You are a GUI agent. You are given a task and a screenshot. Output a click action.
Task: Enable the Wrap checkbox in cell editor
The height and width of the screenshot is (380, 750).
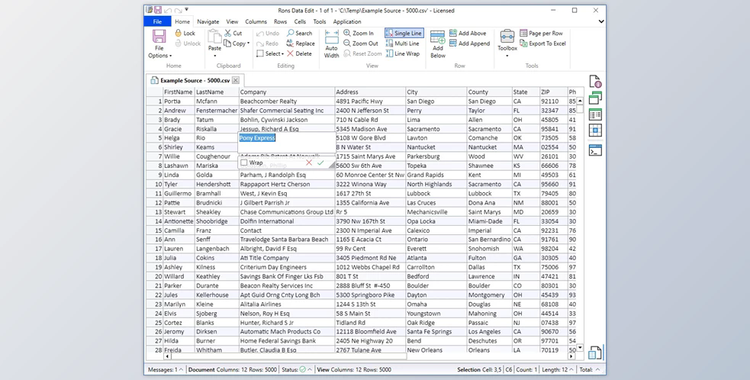[244, 163]
